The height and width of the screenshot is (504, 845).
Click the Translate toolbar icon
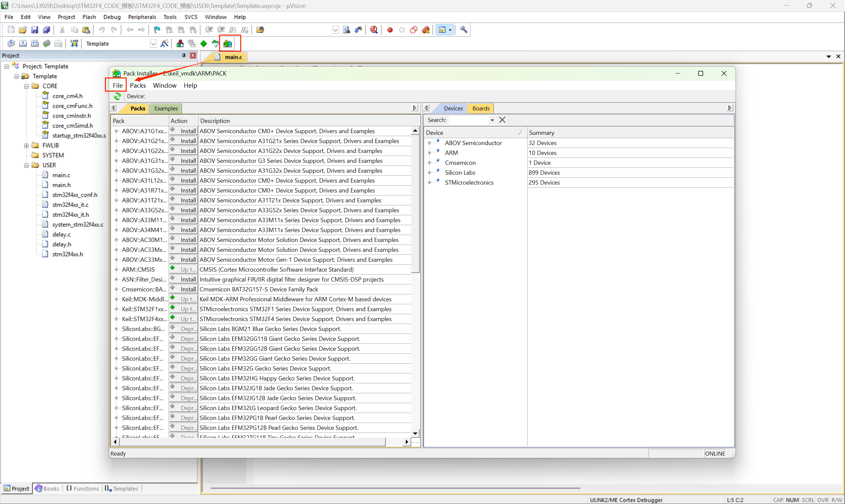11,44
